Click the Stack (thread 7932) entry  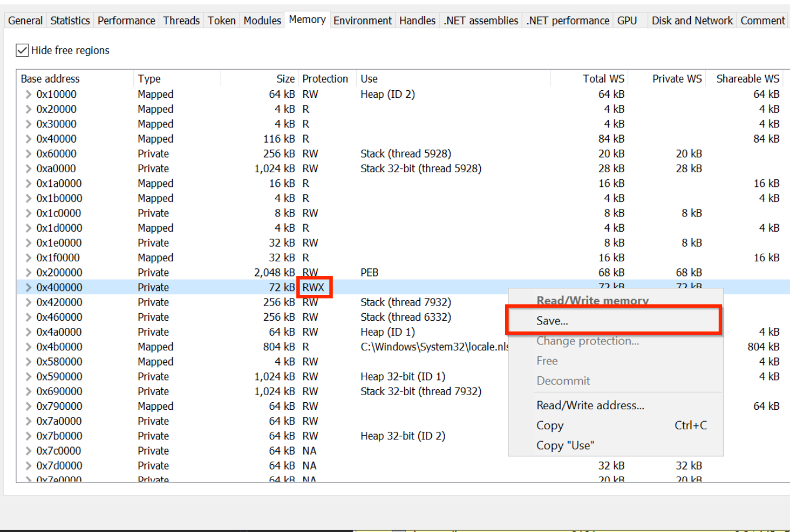(406, 302)
